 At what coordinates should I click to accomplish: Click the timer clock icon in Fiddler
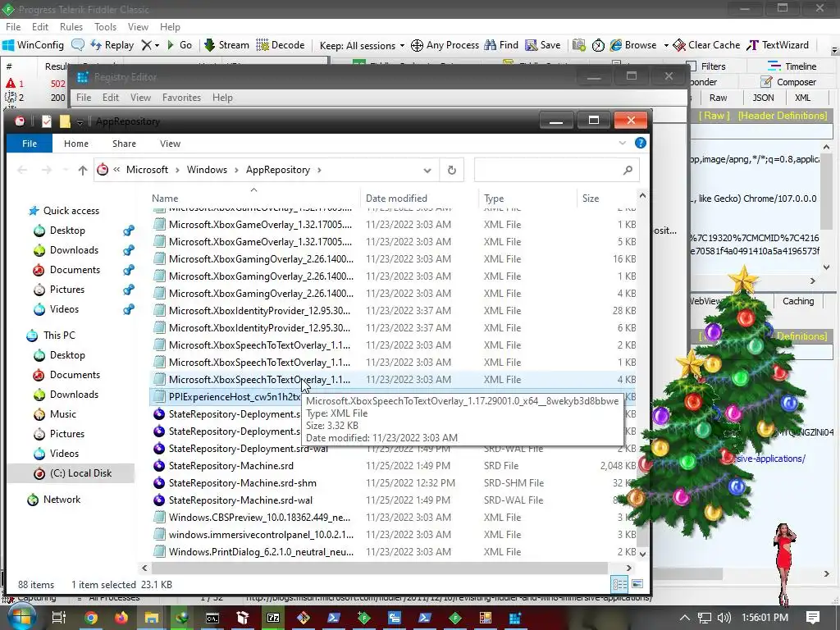598,45
